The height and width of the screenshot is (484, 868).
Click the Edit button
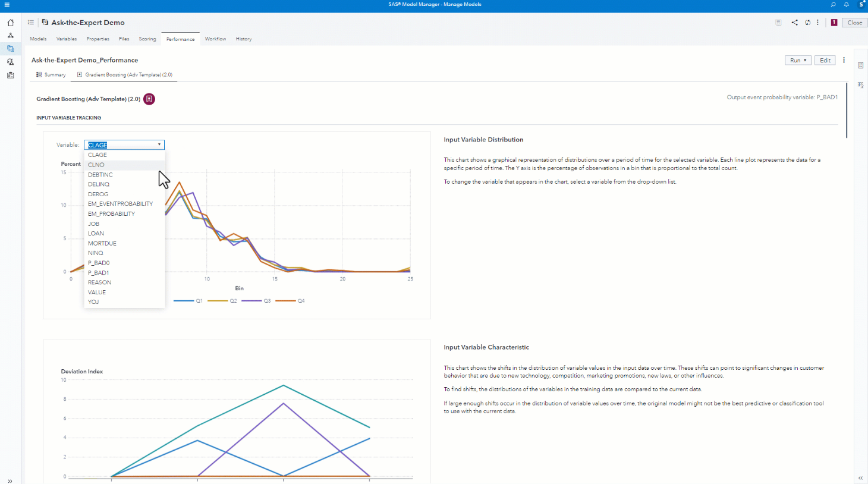tap(825, 60)
